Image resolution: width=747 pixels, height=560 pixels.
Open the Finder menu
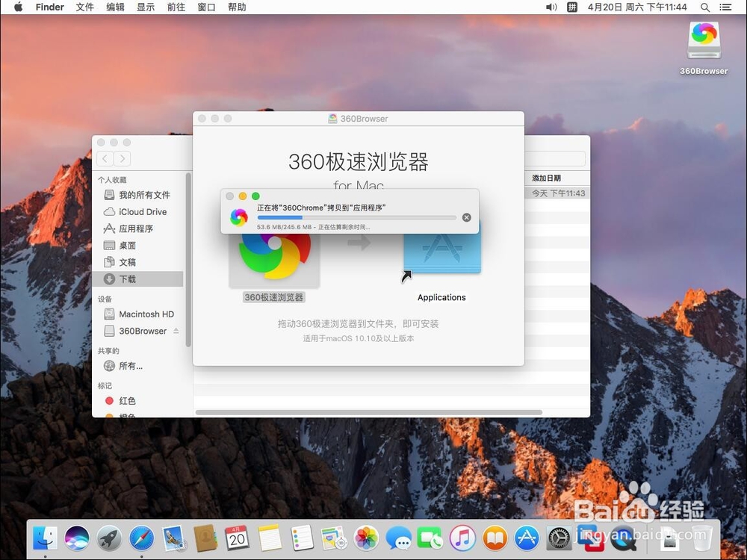pyautogui.click(x=49, y=7)
